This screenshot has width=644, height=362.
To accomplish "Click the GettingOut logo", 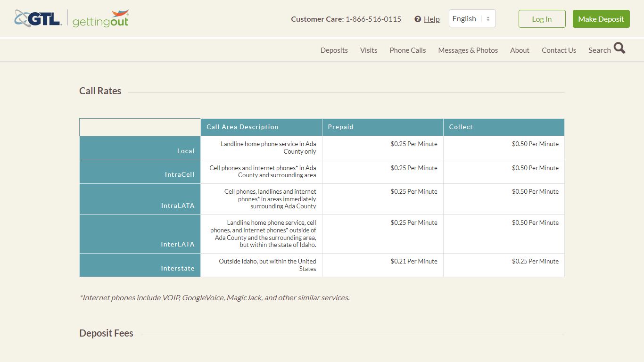I will coord(100,19).
